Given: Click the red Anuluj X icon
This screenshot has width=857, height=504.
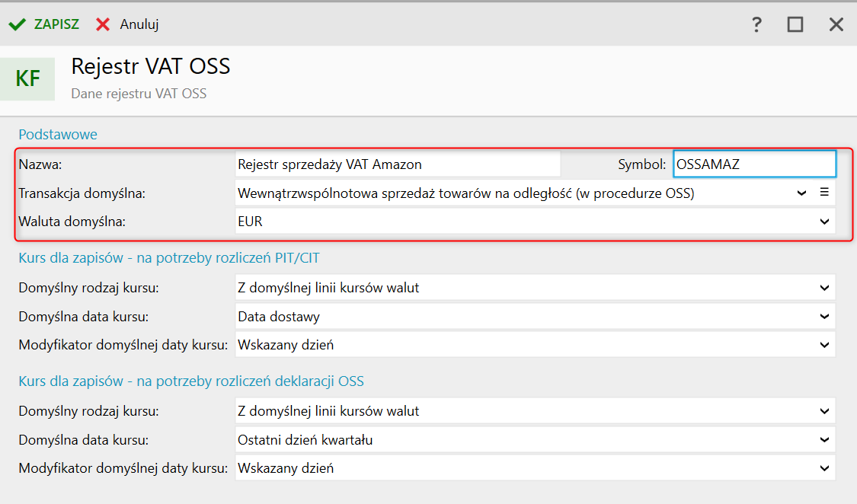Looking at the screenshot, I should [x=103, y=24].
